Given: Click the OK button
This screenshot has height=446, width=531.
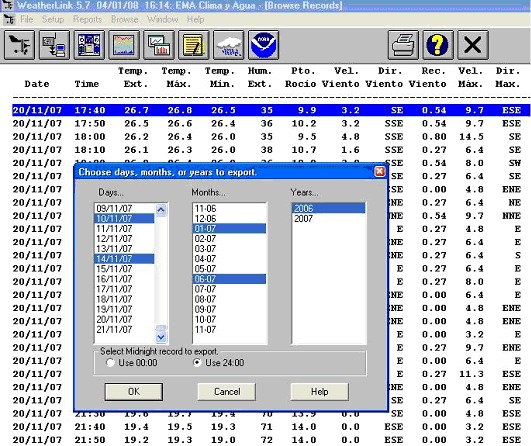Looking at the screenshot, I should click(x=134, y=391).
